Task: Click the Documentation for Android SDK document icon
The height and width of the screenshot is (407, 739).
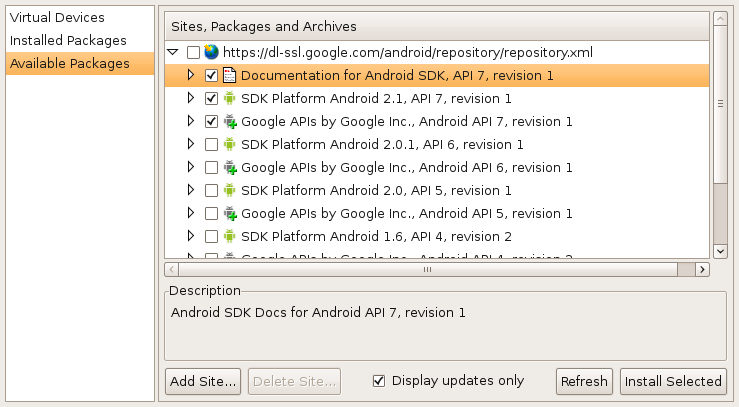Action: [x=230, y=75]
